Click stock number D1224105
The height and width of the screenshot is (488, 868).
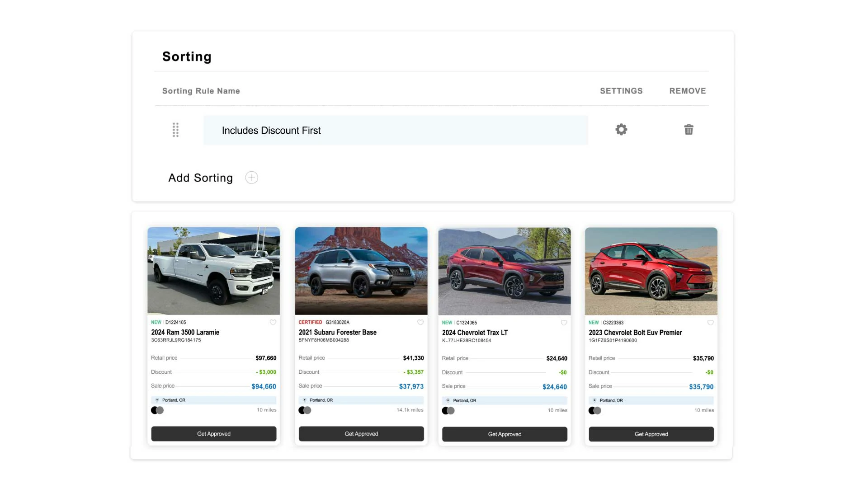[175, 323]
